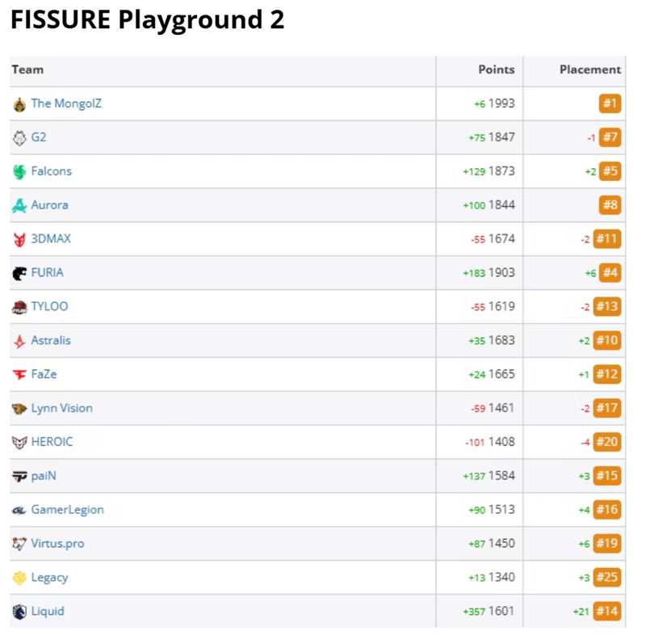Viewport: 646px width, 644px height.
Task: Select the Aurora logo icon
Action: pyautogui.click(x=19, y=205)
